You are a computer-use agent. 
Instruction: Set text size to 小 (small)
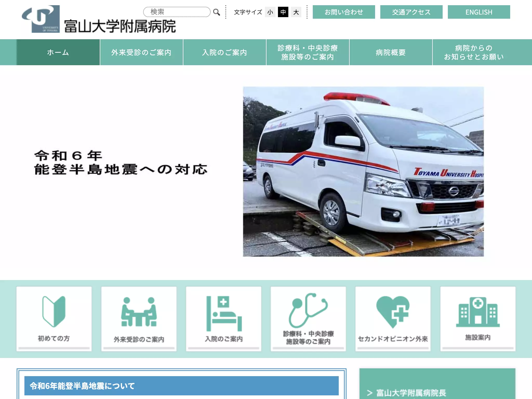[270, 12]
